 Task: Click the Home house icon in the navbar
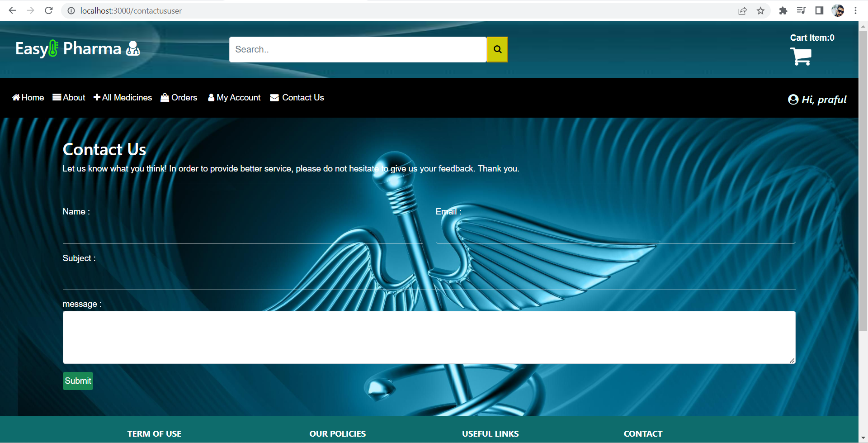pyautogui.click(x=15, y=97)
